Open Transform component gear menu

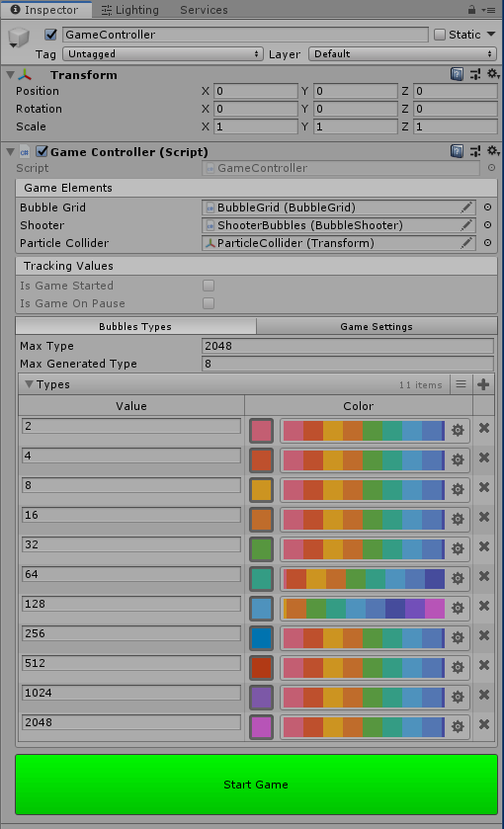pyautogui.click(x=493, y=74)
